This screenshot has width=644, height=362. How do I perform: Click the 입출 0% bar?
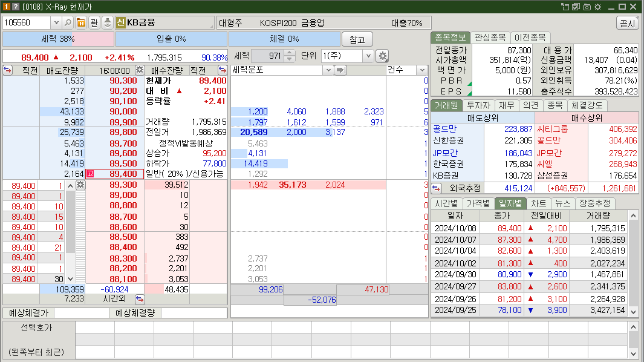(x=171, y=39)
